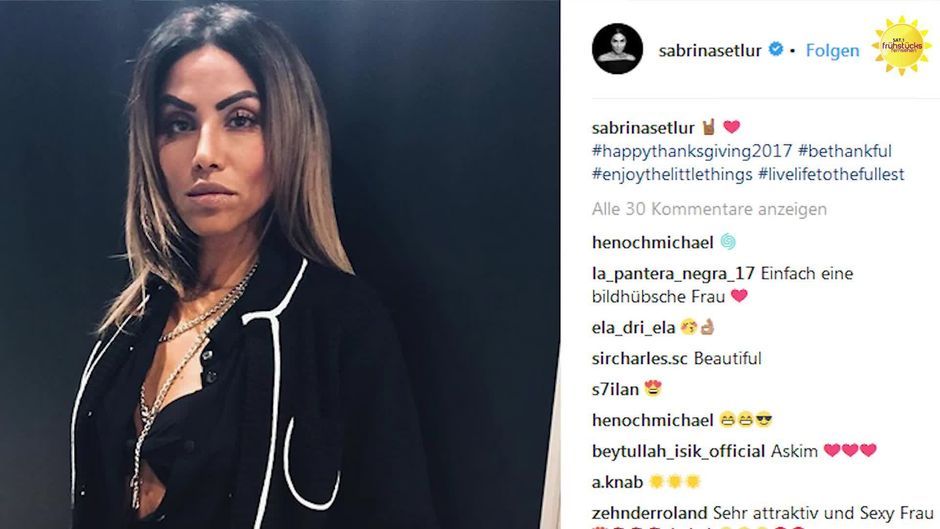Screen dimensions: 940x529
Task: Open the zehnderroland commenter profile
Action: pos(649,513)
